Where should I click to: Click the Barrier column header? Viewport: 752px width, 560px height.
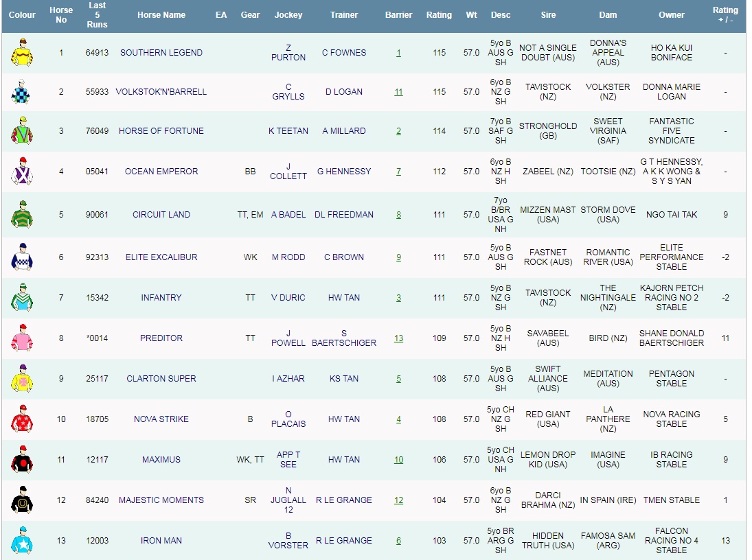398,15
